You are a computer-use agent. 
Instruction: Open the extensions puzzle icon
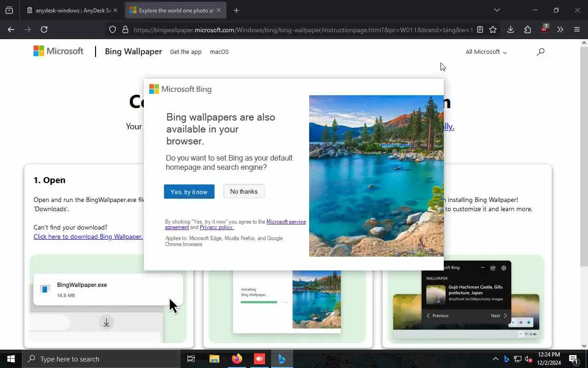[x=527, y=29]
